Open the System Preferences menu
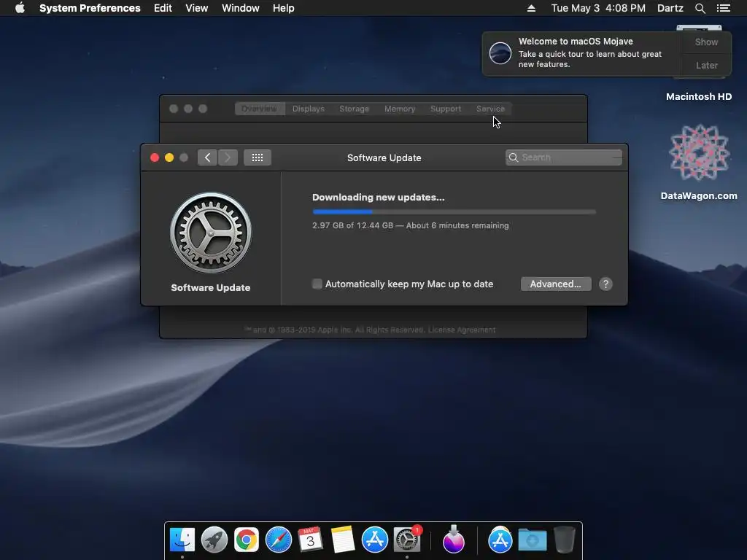Viewport: 747px width, 560px height. [90, 8]
